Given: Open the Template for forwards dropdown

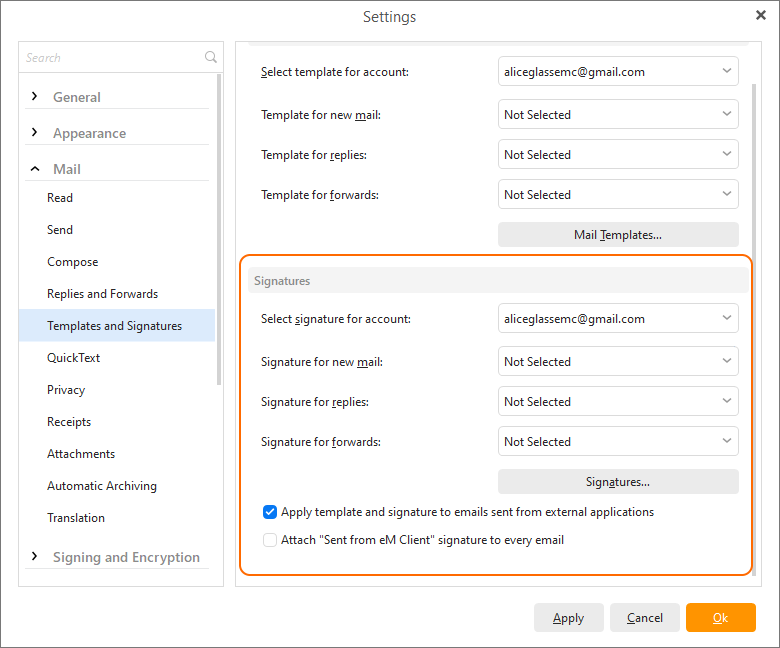Looking at the screenshot, I should (x=618, y=194).
